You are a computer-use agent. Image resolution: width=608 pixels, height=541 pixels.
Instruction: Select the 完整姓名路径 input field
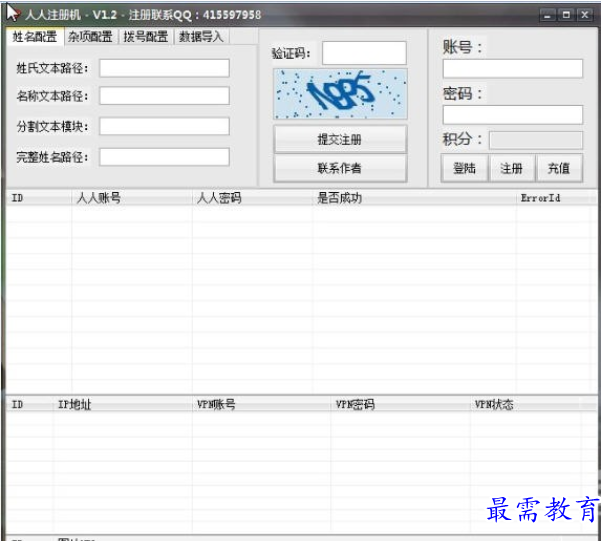pyautogui.click(x=164, y=157)
